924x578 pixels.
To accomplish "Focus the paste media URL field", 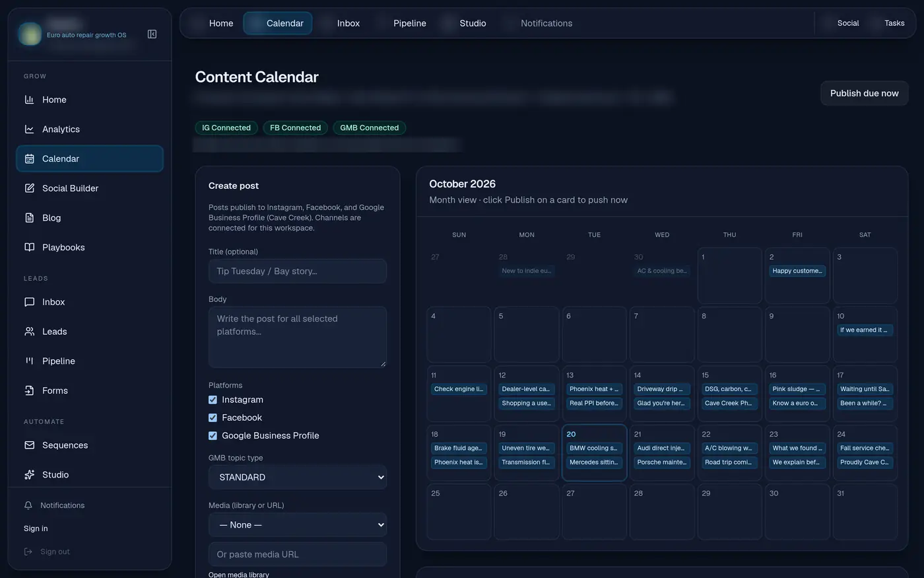I will [x=298, y=554].
